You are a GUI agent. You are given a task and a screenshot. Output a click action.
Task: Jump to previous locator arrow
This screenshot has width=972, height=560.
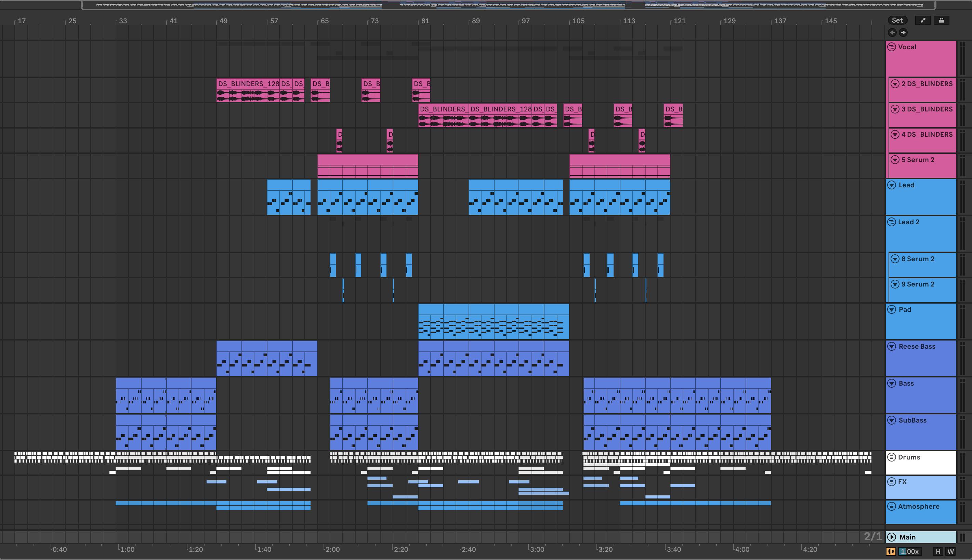(892, 32)
